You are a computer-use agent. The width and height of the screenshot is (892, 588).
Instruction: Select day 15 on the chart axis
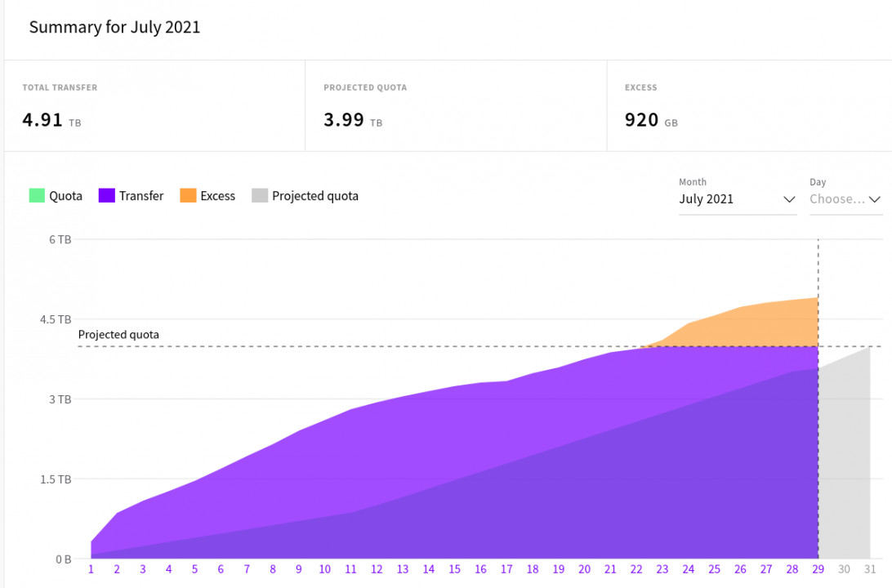click(454, 569)
